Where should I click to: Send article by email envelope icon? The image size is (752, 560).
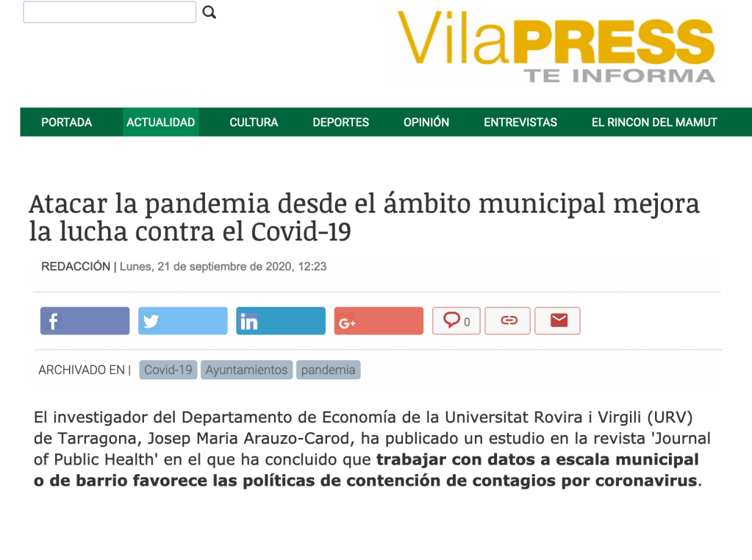tap(558, 321)
